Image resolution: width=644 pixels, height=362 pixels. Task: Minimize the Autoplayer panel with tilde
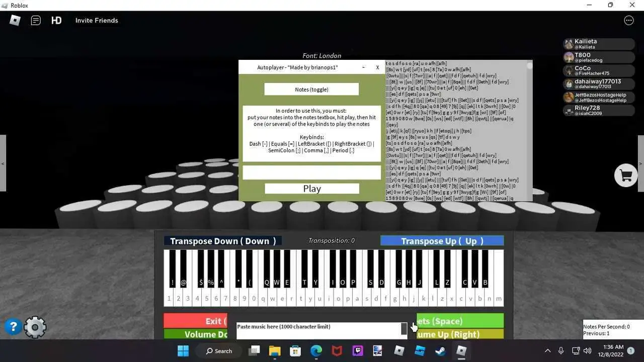pyautogui.click(x=364, y=67)
